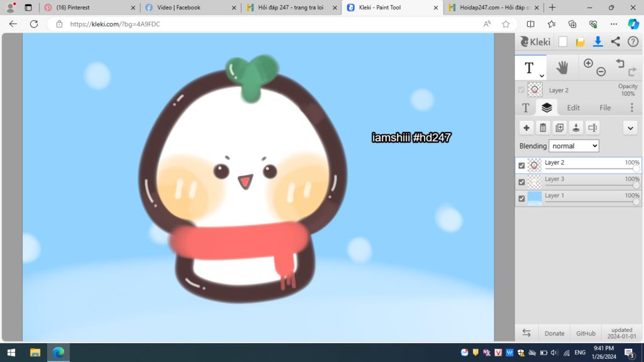Viewport: 644px width, 362px height.
Task: Undo the last action
Action: tap(620, 63)
